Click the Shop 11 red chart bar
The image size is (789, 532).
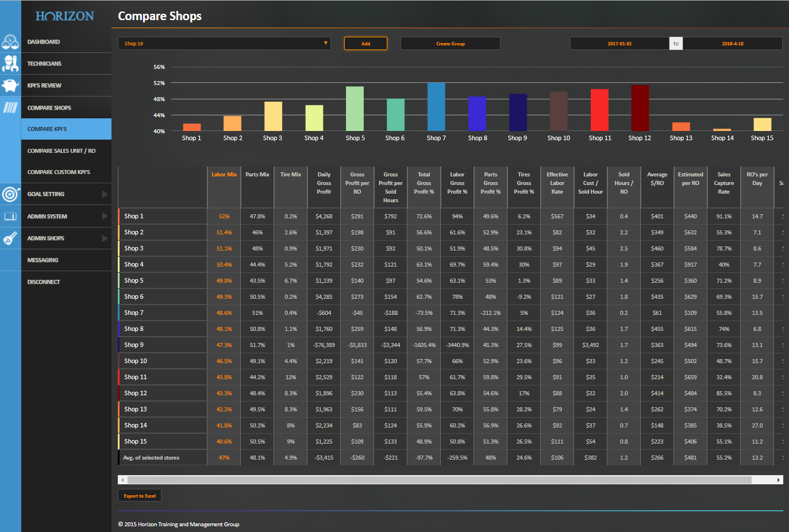[599, 110]
